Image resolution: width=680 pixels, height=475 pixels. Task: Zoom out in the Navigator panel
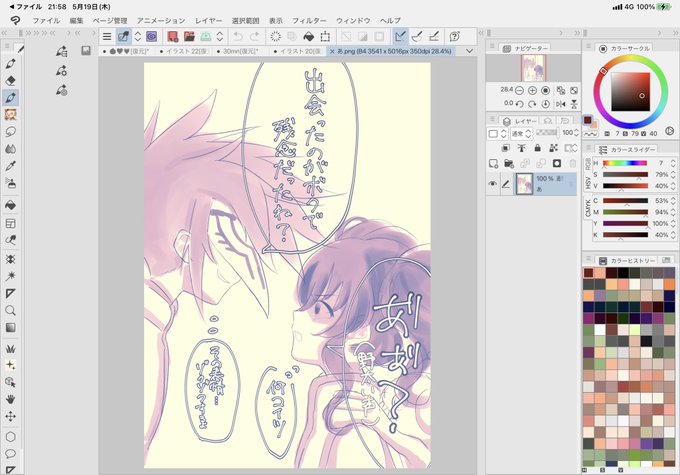point(519,90)
